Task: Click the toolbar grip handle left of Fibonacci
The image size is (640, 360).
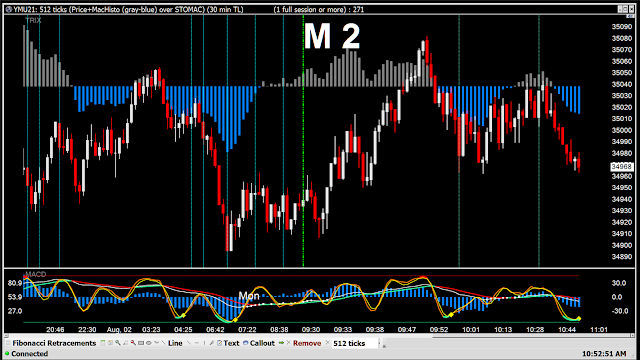Action: (8, 343)
